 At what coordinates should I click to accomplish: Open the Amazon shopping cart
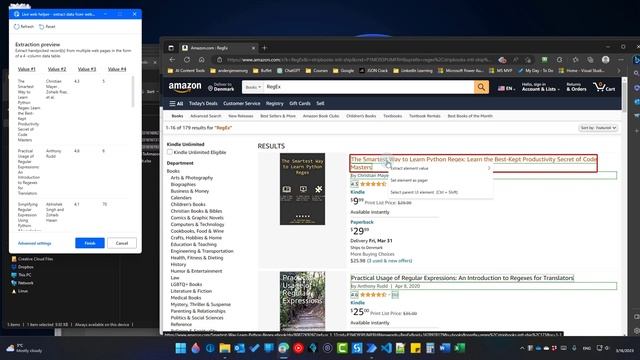click(604, 87)
